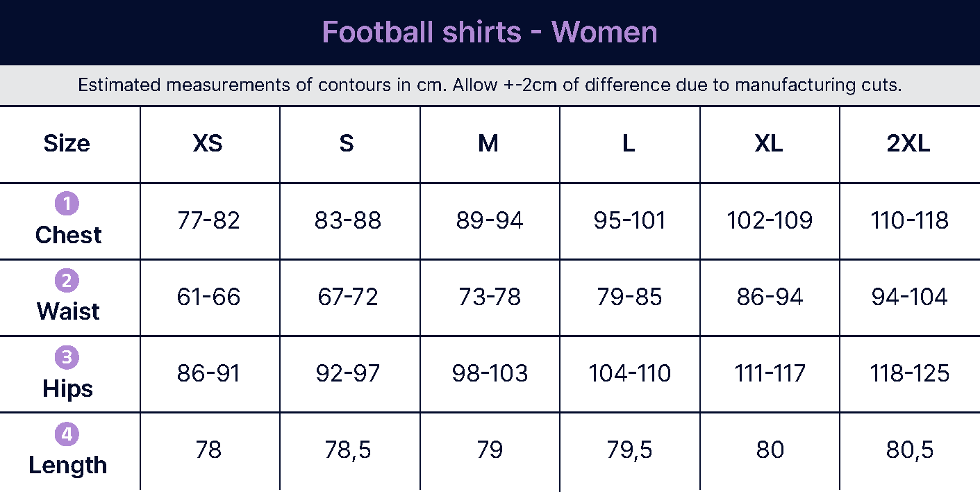
Task: Select waist value 94-104 for 2XL
Action: 910,297
